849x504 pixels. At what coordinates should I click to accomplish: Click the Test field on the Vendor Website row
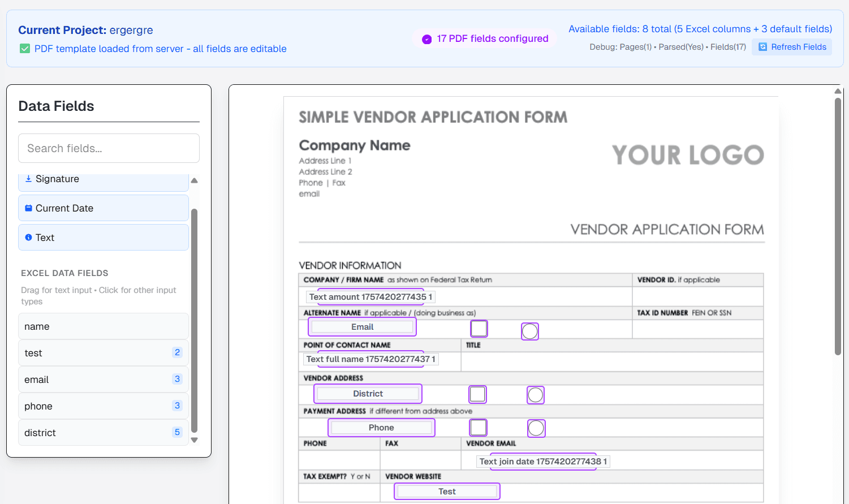click(x=446, y=491)
